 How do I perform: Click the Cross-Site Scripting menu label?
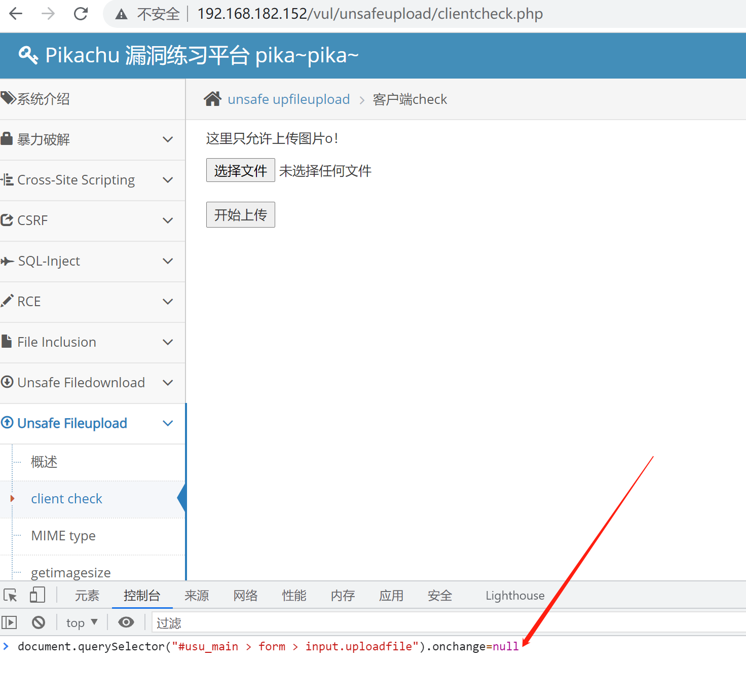pos(76,180)
